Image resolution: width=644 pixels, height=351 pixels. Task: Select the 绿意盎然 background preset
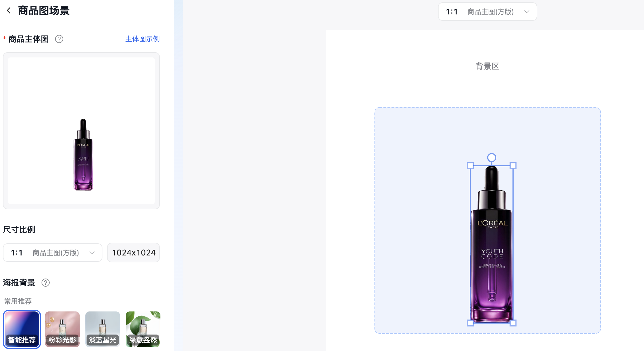point(143,329)
